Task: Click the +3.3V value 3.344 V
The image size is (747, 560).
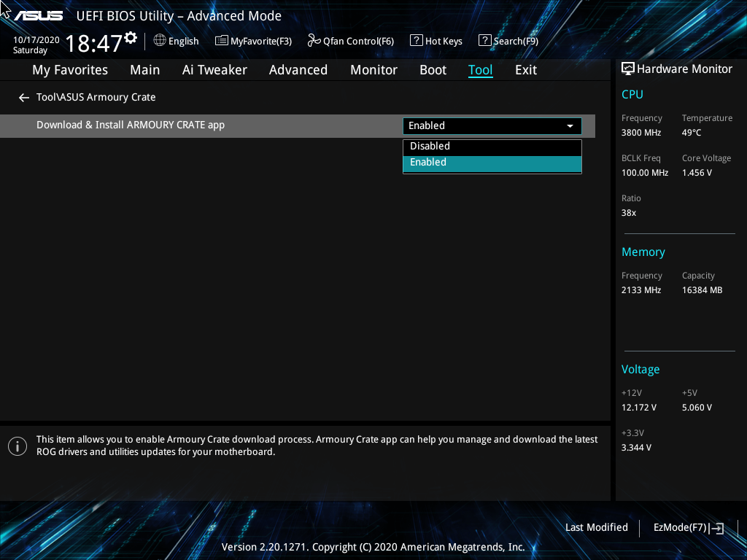Action: [636, 448]
